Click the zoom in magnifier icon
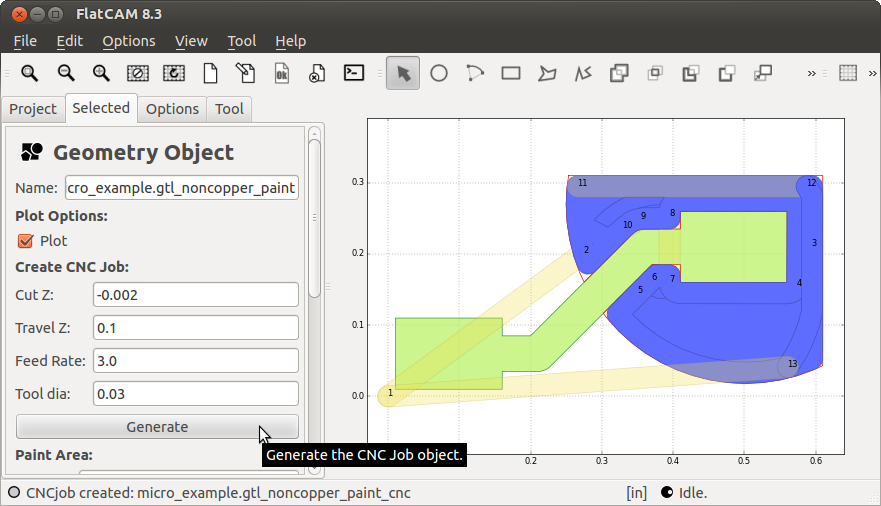Viewport: 881px width, 506px height. click(101, 73)
